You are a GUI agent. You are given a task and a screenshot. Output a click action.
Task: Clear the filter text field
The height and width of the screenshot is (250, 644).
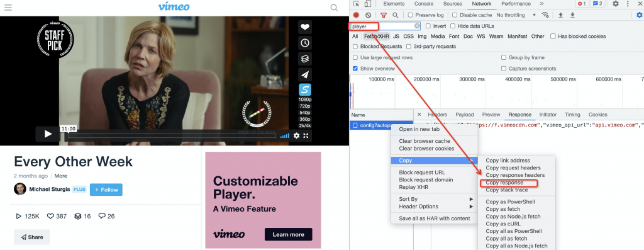417,26
